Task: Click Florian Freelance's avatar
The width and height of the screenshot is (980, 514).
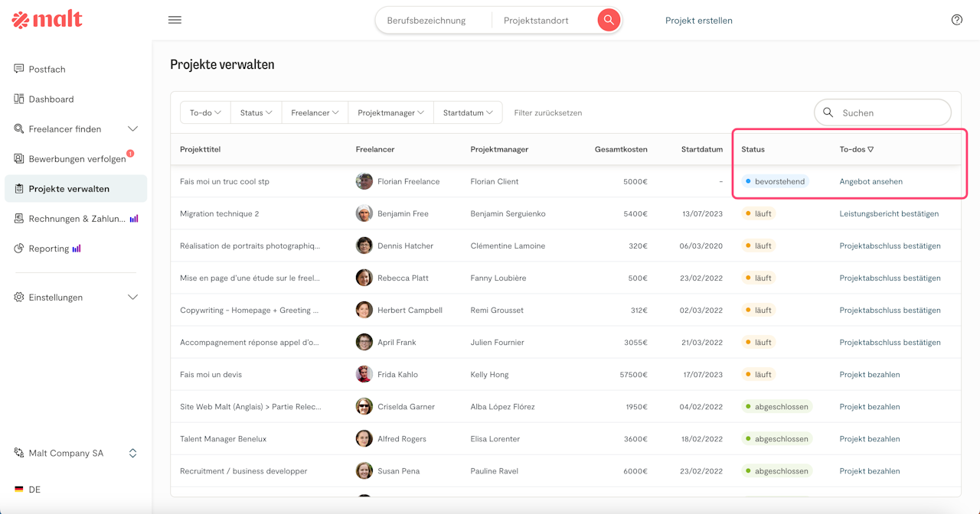Action: [x=364, y=181]
